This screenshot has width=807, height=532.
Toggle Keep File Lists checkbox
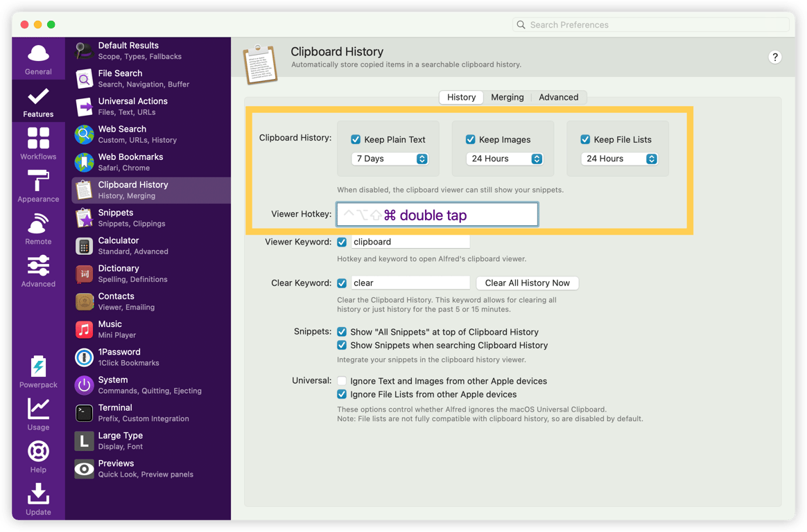[585, 139]
